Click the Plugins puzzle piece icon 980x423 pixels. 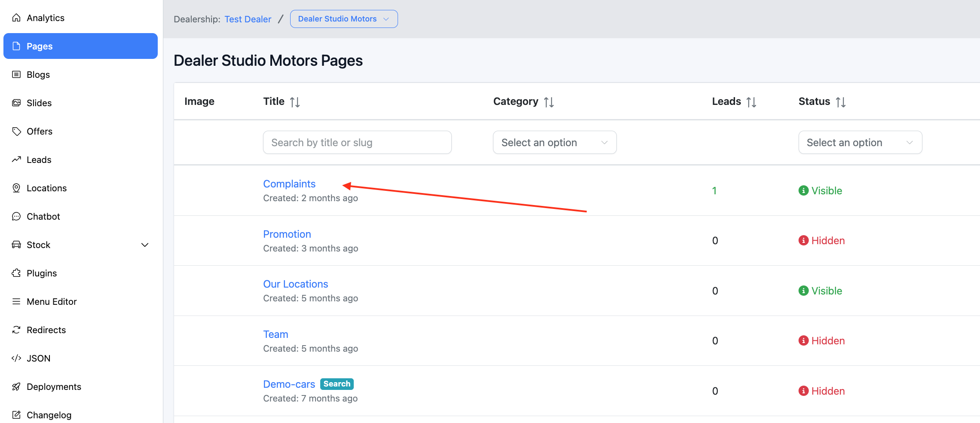(x=16, y=273)
